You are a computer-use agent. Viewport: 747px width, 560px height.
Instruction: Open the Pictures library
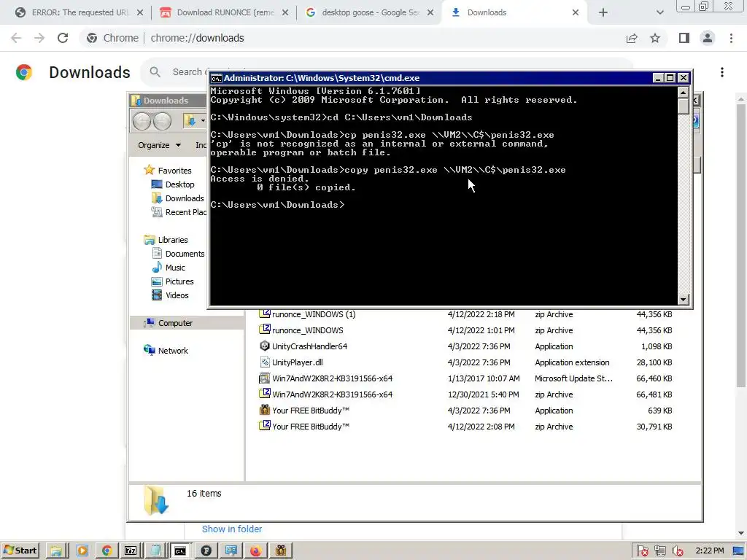(172, 281)
